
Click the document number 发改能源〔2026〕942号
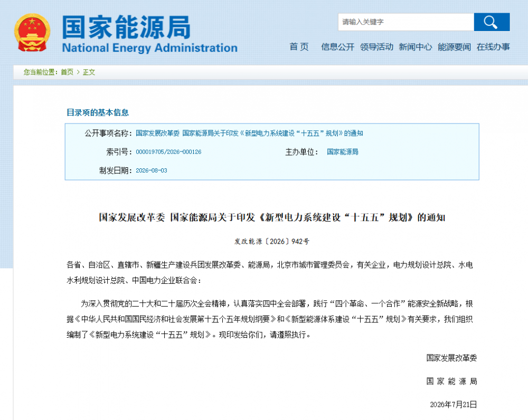272,241
